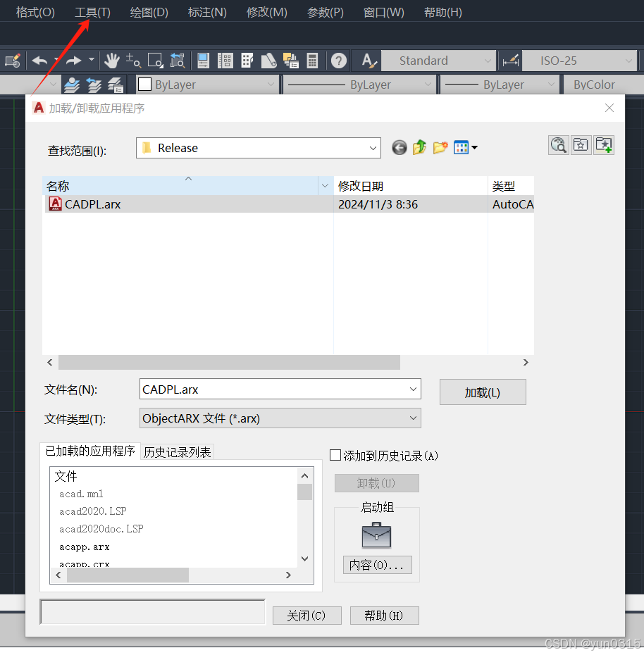Check 添加到历史记录 checkbox

click(335, 455)
